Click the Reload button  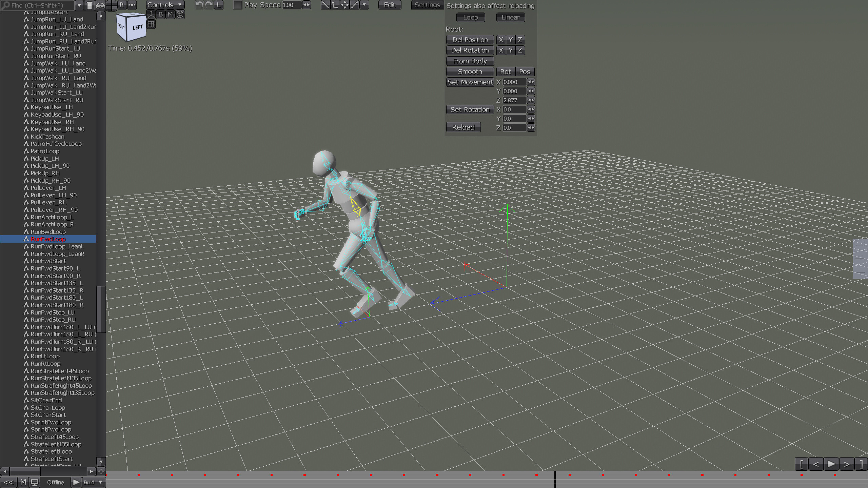tap(463, 127)
